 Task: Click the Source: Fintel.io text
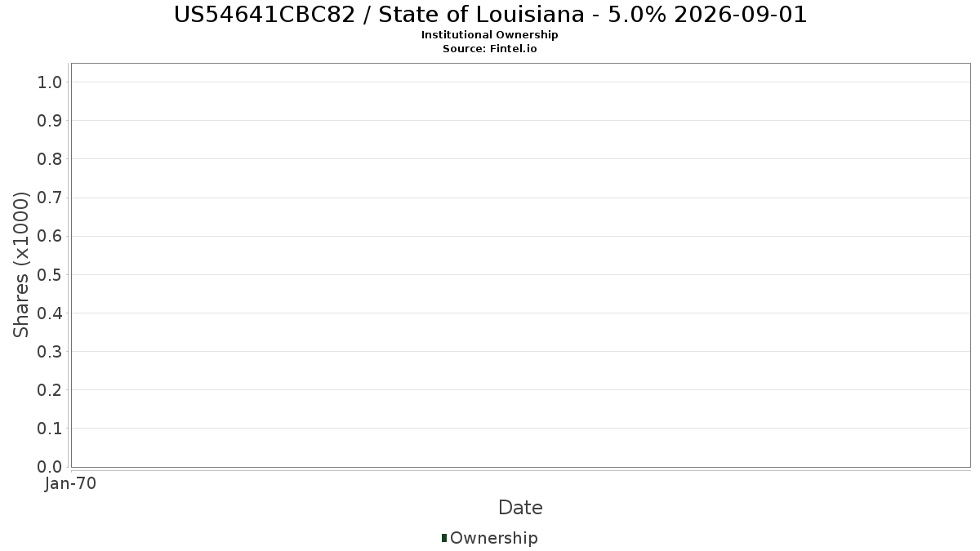(489, 49)
